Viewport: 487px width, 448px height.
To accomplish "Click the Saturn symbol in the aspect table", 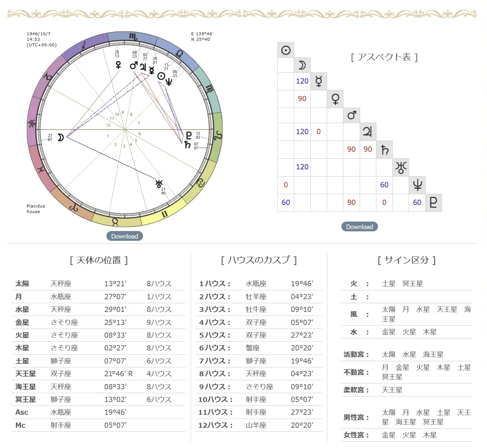I will [x=385, y=149].
